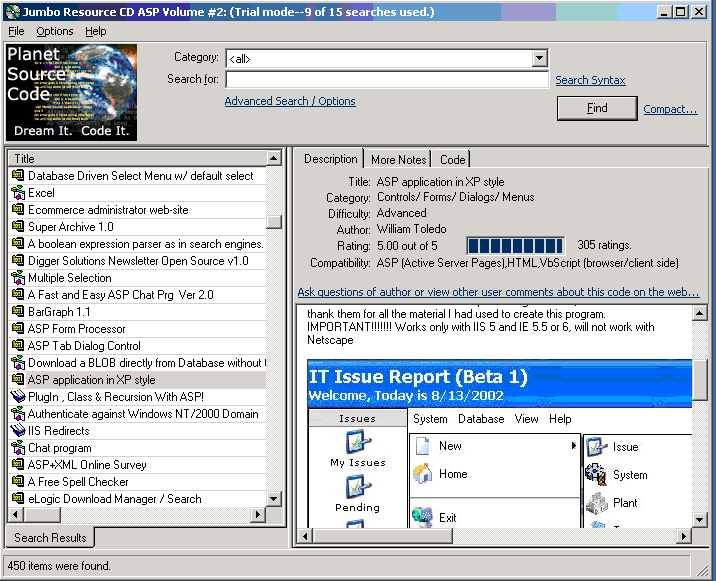Open the Search Syntax link
The width and height of the screenshot is (716, 581).
590,80
